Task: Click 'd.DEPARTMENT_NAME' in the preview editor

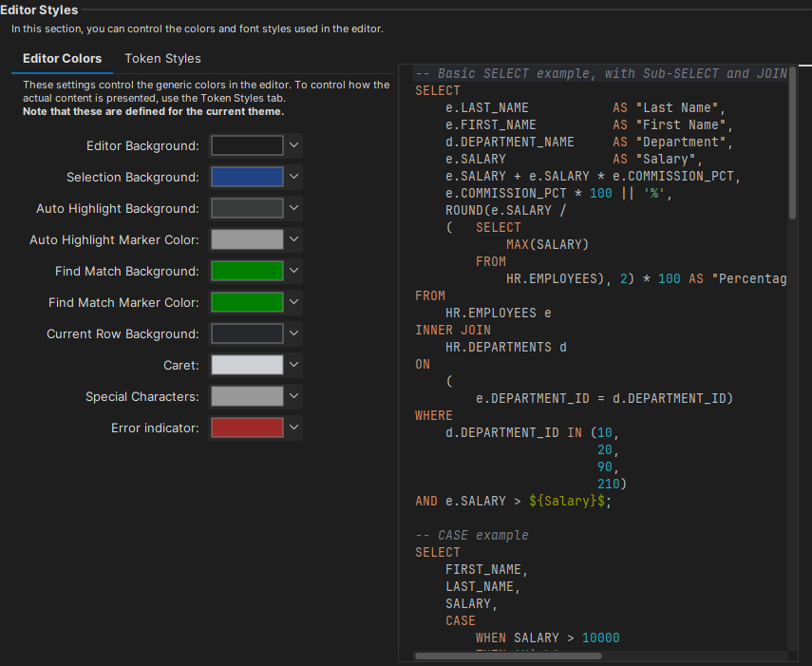Action: (510, 142)
